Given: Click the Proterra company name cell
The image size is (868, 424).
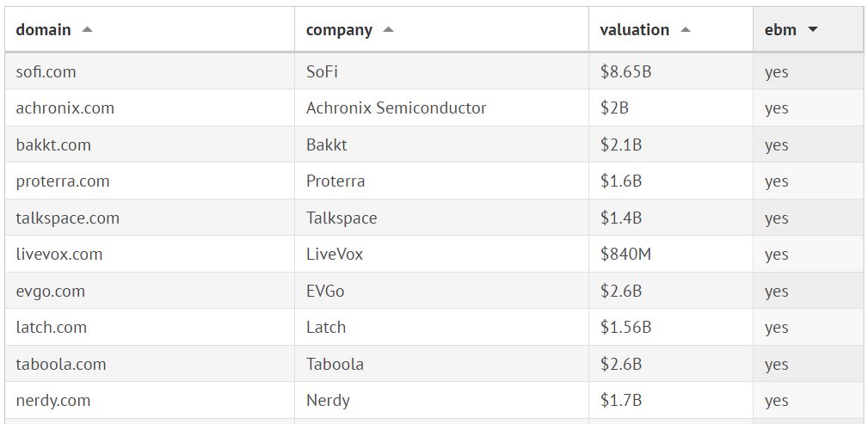Looking at the screenshot, I should click(336, 181).
